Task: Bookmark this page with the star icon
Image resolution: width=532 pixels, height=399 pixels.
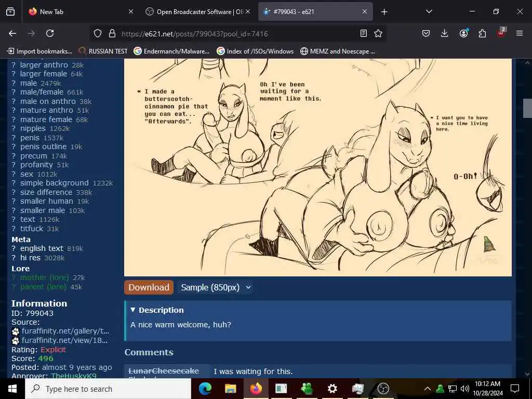Action: [x=378, y=33]
